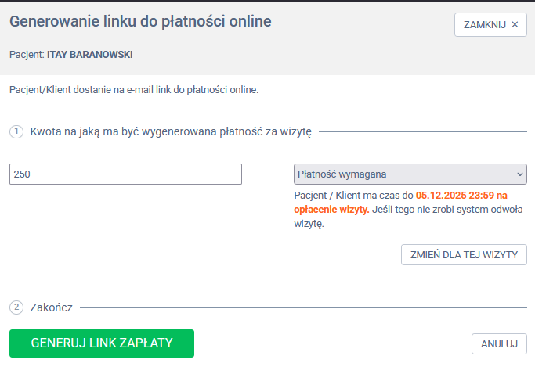Click the payment dropdown chevron arrow
The image size is (535, 392).
click(519, 174)
